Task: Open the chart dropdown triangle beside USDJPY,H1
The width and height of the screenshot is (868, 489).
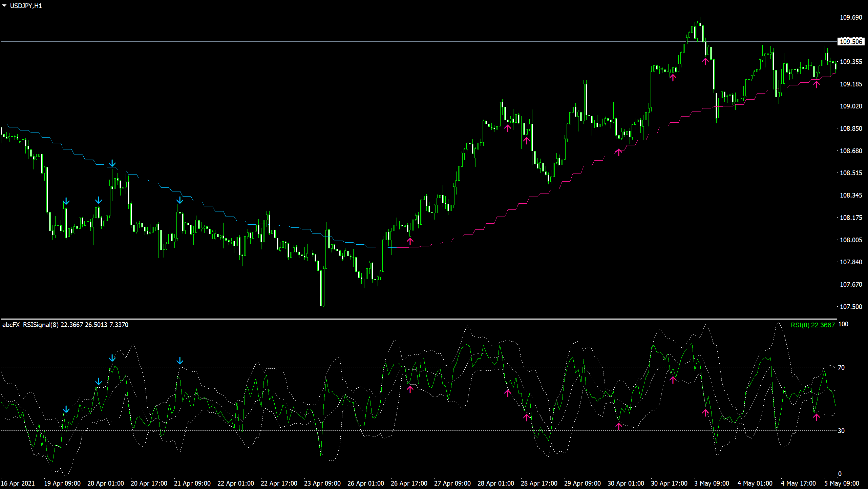Action: 4,6
